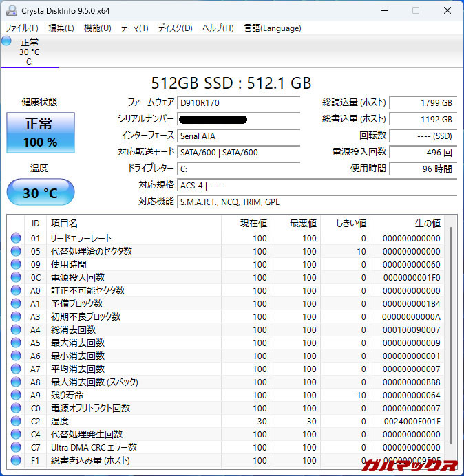Open the テーマ(T) menu
Screen dimensions: 464x476
coord(134,28)
